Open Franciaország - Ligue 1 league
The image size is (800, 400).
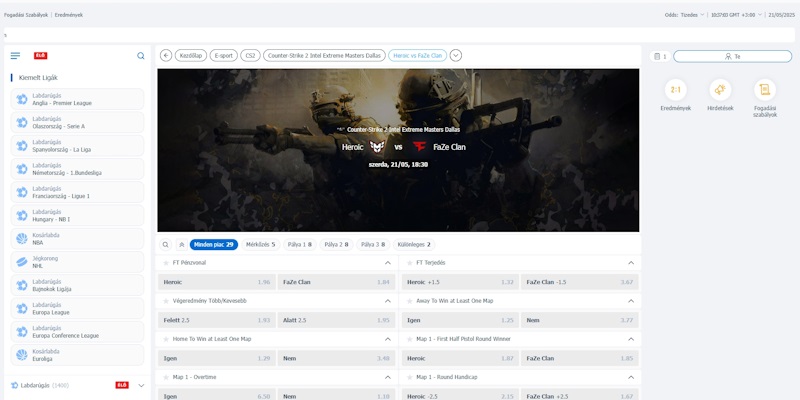point(78,192)
